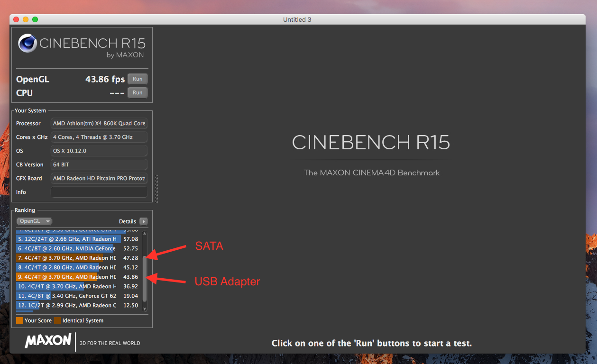Click '3D FOR THE REAL WORLD' tagline
Screen dimensions: 597x364
pos(110,343)
